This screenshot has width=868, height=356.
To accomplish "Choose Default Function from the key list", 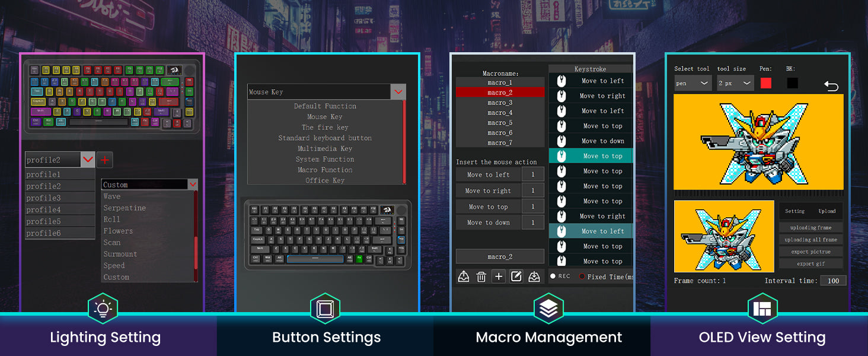I will click(325, 106).
